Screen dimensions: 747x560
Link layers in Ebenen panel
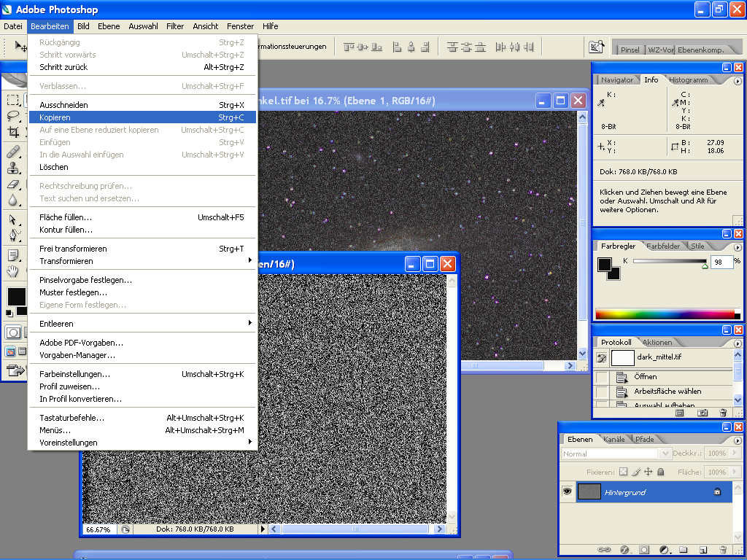[x=604, y=550]
